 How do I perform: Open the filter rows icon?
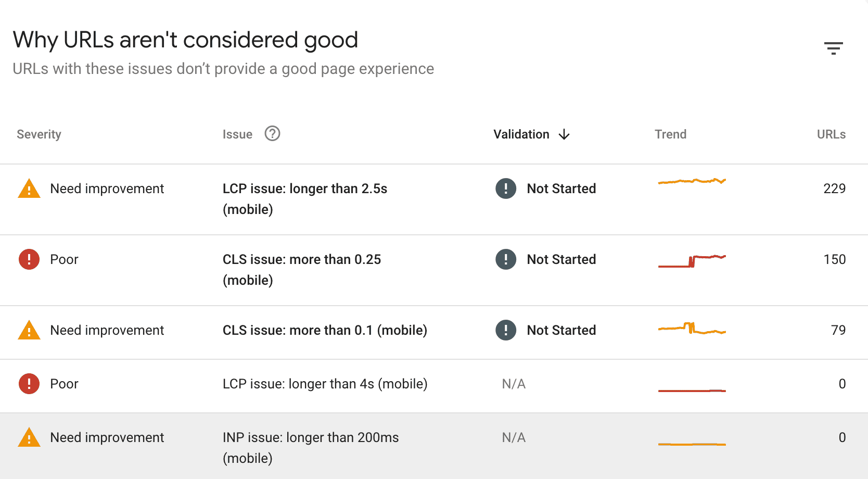coord(833,48)
